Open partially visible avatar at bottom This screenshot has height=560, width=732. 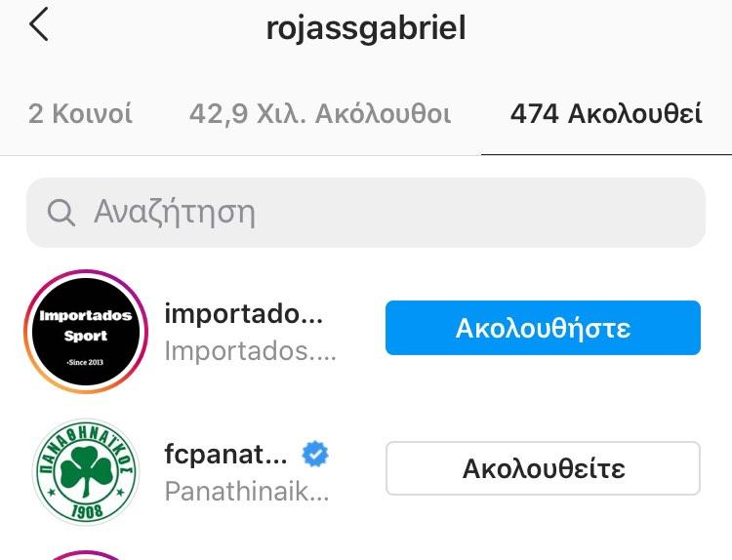[x=86, y=555]
